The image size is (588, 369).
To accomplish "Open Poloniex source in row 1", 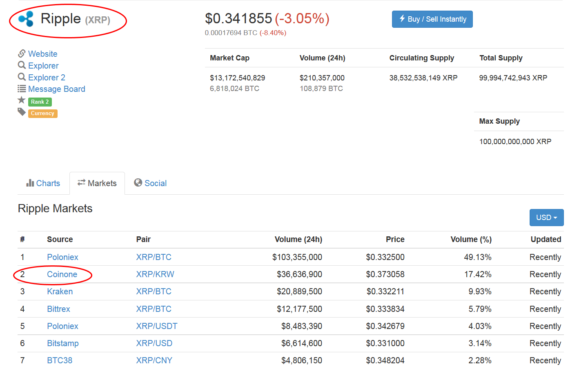I will (x=62, y=257).
